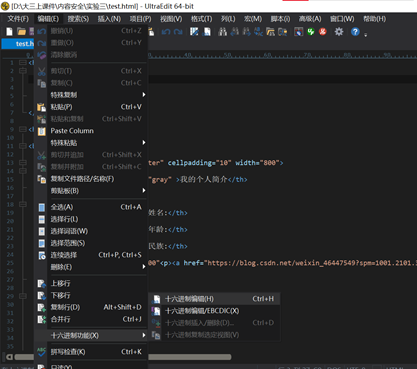Open the 项目(P) menu
Viewport: 417px width, 369px height.
coord(140,19)
